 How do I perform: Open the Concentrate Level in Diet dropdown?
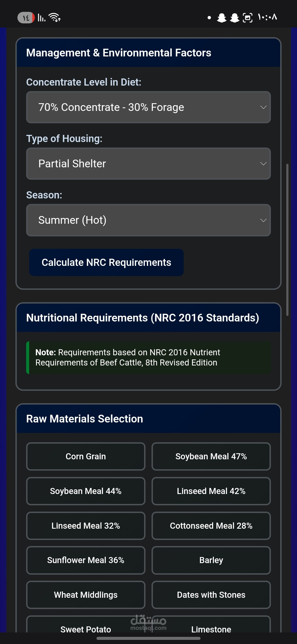pyautogui.click(x=148, y=107)
